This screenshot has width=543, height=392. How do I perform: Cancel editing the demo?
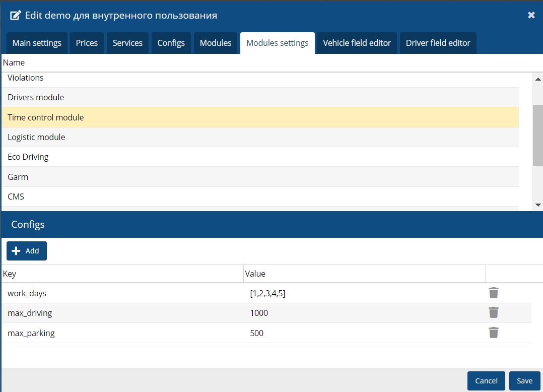(x=486, y=381)
